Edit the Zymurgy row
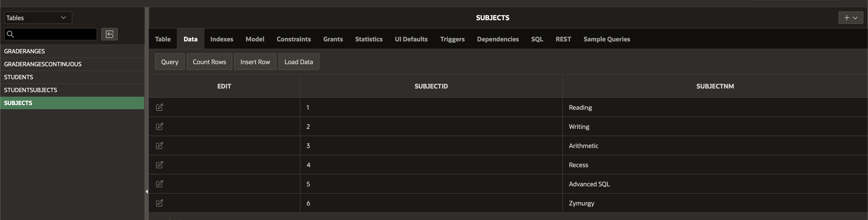The image size is (868, 220). [159, 203]
